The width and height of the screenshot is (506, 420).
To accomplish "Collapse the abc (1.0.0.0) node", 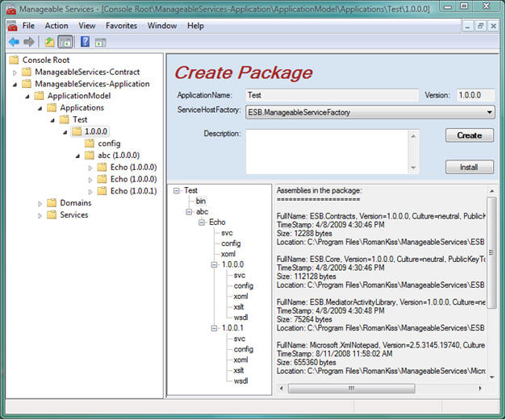I will [77, 156].
